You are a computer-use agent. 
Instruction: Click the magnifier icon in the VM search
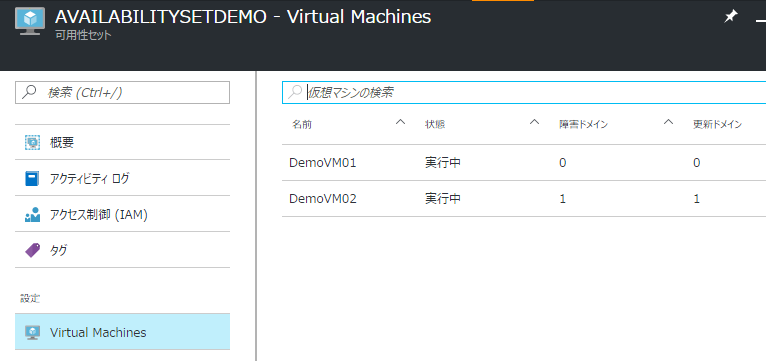click(295, 92)
